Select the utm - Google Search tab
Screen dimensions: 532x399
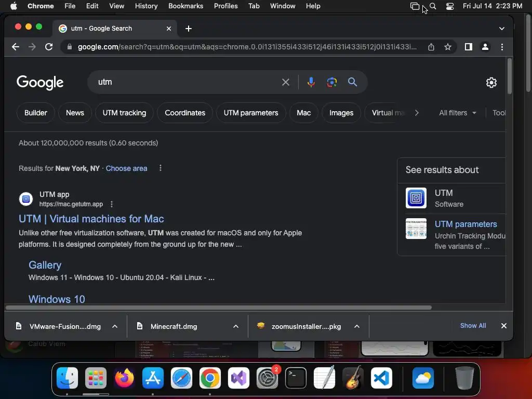coord(115,29)
